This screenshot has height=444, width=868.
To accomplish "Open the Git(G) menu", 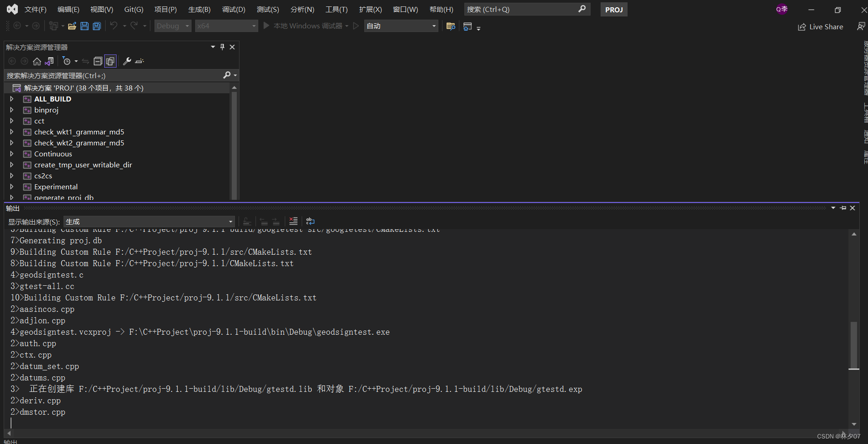I will tap(133, 9).
